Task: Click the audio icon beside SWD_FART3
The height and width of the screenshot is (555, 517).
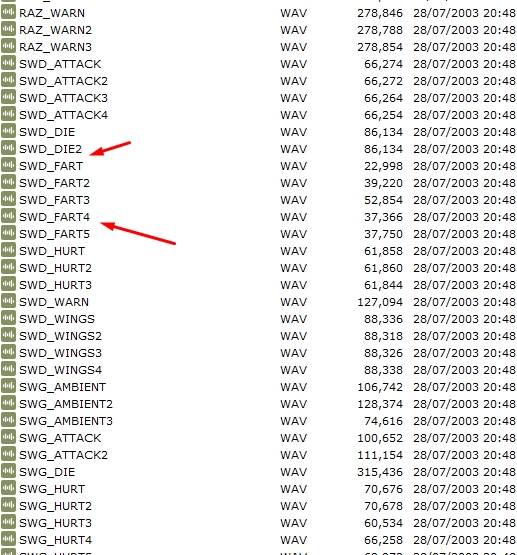Action: (8, 199)
